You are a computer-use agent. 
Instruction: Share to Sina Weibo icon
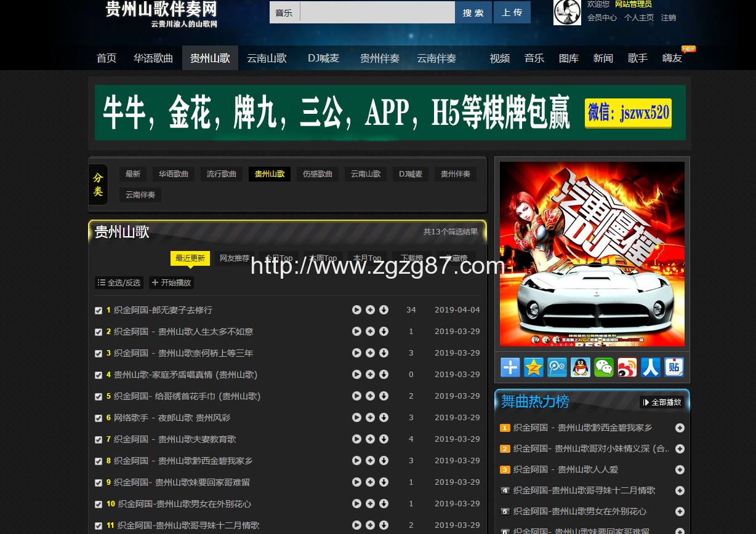pos(627,367)
